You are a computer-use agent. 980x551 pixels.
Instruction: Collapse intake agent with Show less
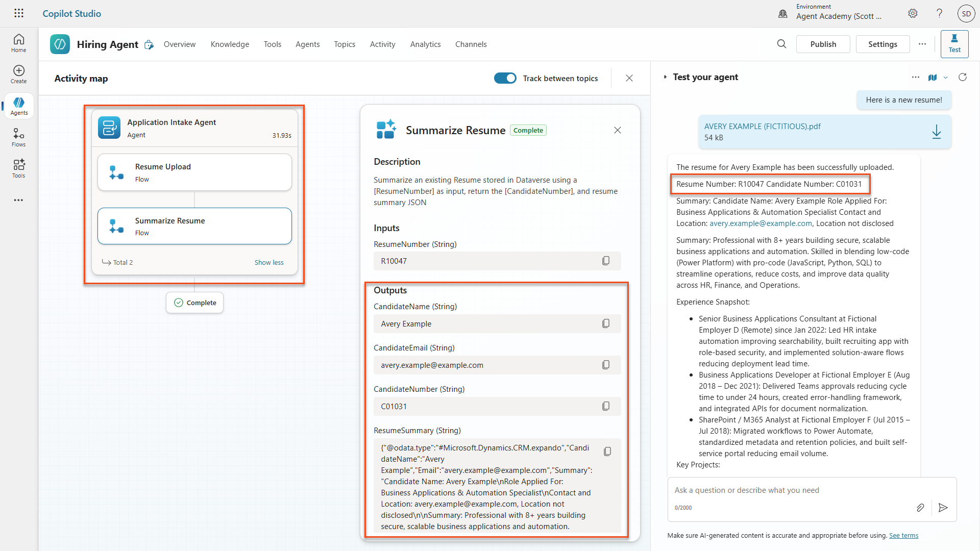click(269, 262)
